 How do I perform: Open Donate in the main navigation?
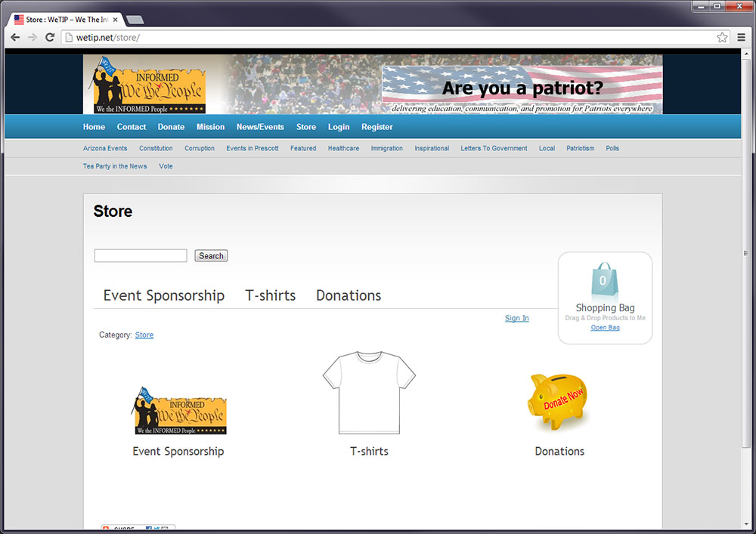[171, 127]
